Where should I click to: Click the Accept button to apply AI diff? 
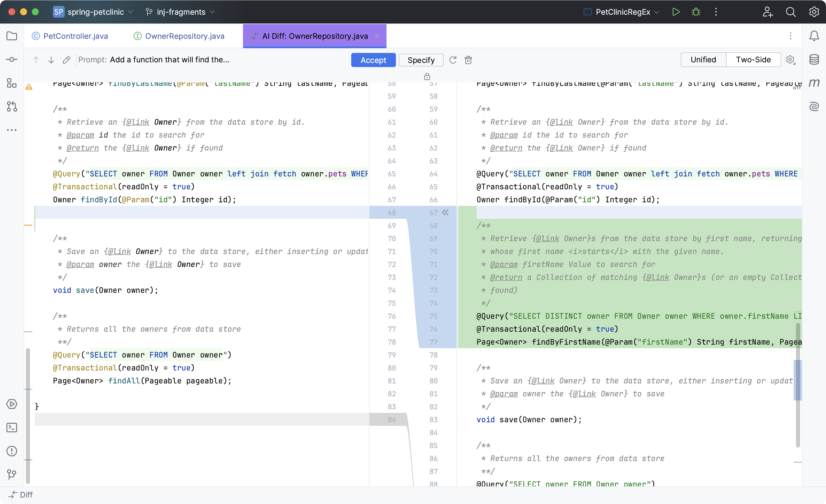pos(374,59)
